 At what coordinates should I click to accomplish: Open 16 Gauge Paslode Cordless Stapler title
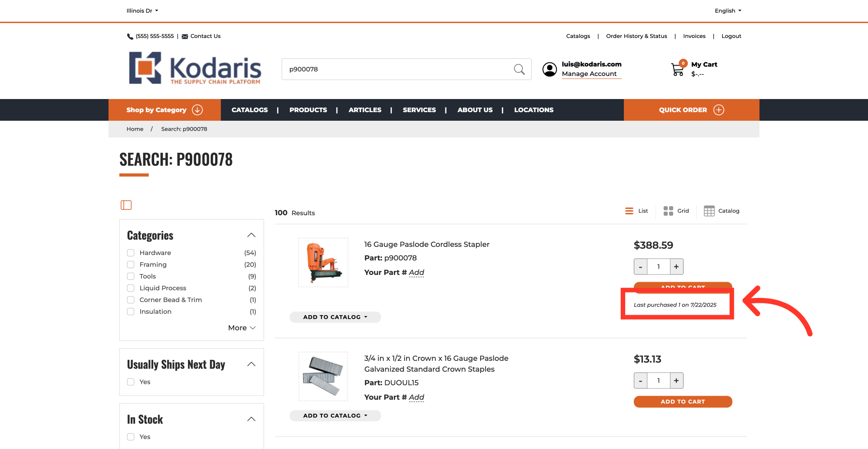pyautogui.click(x=427, y=245)
